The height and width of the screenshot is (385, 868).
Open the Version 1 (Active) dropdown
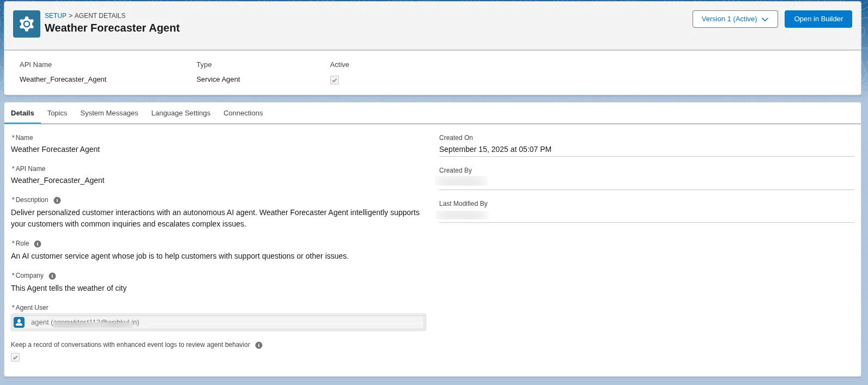[735, 19]
